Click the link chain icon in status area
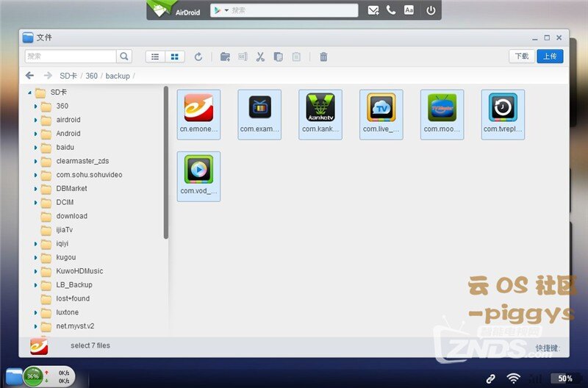Viewport: 588px width, 388px height. tap(490, 378)
